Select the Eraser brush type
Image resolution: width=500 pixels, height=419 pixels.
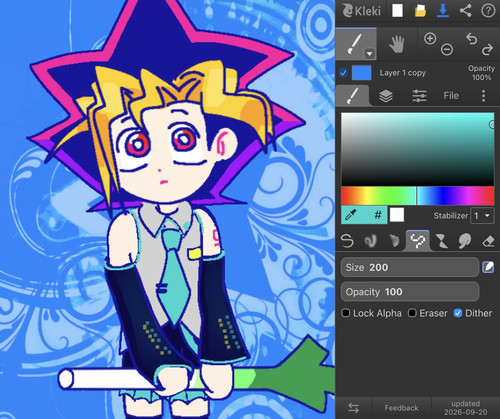[488, 241]
